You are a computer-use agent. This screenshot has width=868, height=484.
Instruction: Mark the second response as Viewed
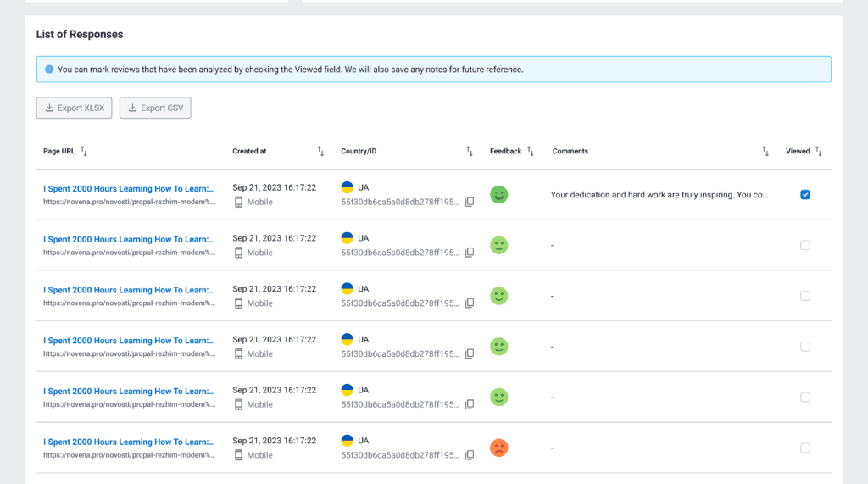(805, 245)
